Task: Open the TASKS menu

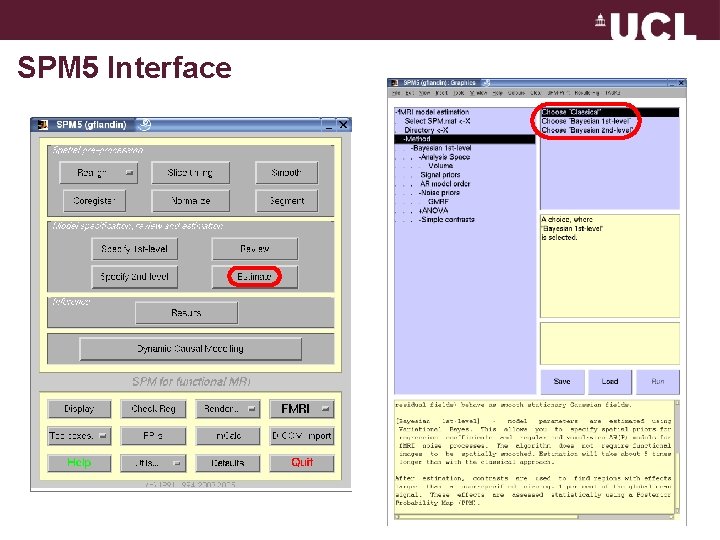Action: click(x=613, y=93)
